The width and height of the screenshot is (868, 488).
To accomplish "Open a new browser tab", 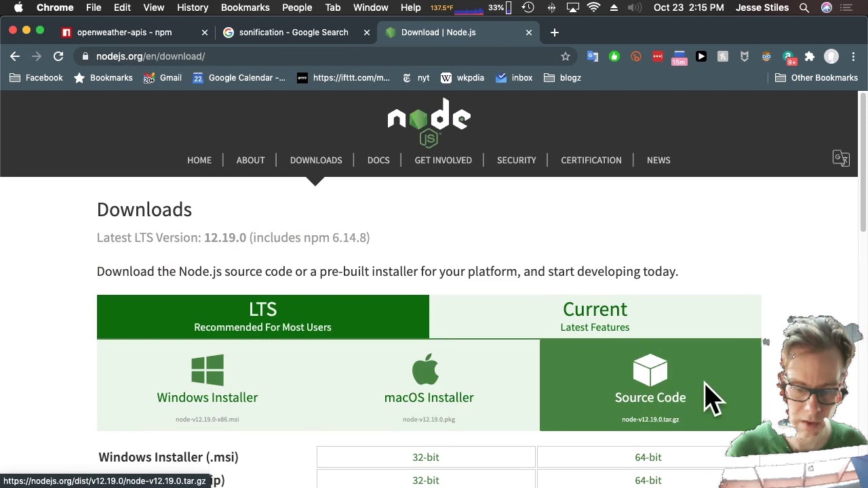I will pos(555,32).
